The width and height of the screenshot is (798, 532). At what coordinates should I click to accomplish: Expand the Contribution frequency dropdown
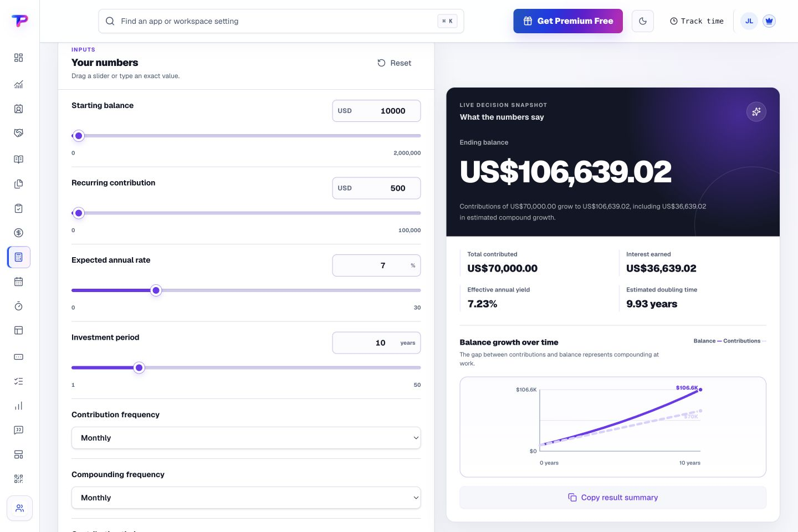click(x=246, y=438)
